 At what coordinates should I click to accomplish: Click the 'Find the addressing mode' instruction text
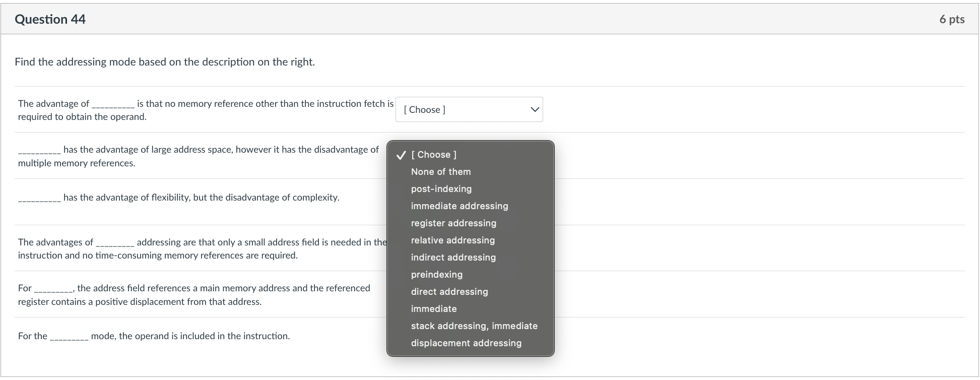point(165,62)
